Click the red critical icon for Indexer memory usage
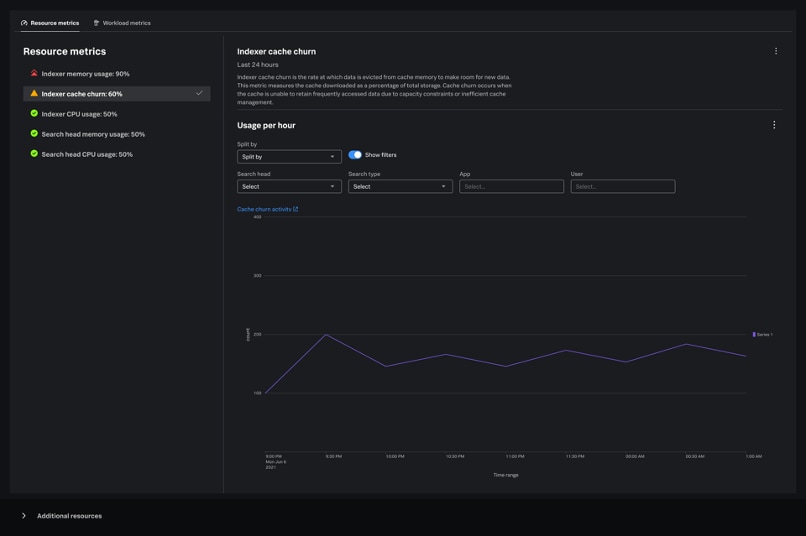Image resolution: width=806 pixels, height=536 pixels. (34, 73)
